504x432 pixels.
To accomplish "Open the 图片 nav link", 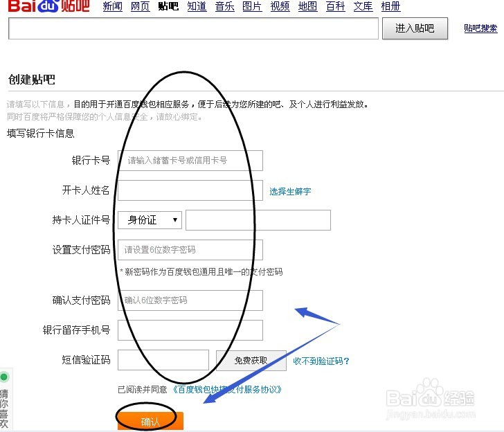I will [x=252, y=6].
